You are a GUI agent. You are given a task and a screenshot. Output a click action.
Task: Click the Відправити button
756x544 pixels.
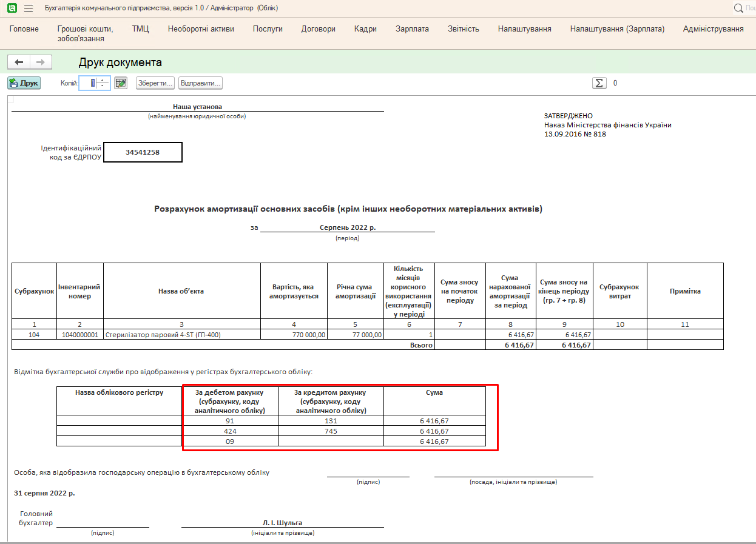coord(200,83)
